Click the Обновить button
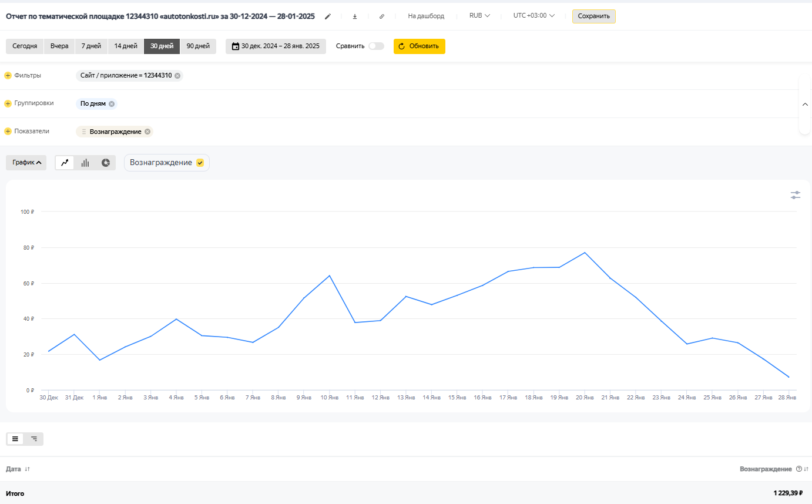The width and height of the screenshot is (812, 504). click(420, 46)
